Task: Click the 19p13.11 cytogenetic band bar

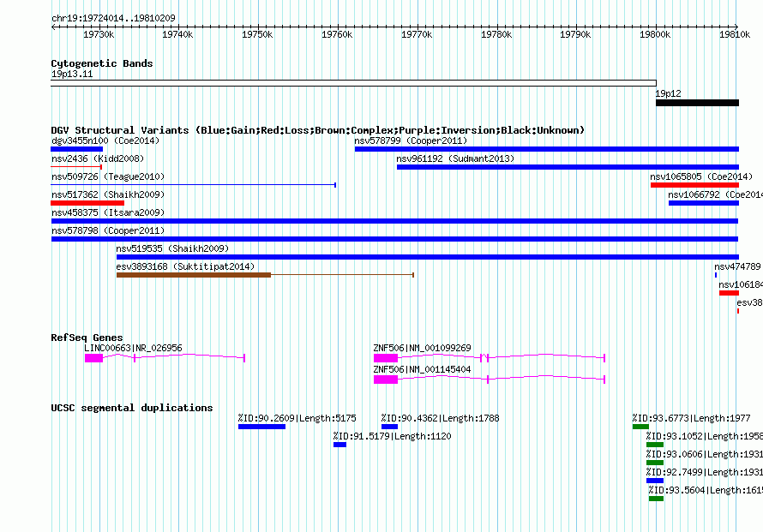Action: pyautogui.click(x=354, y=84)
